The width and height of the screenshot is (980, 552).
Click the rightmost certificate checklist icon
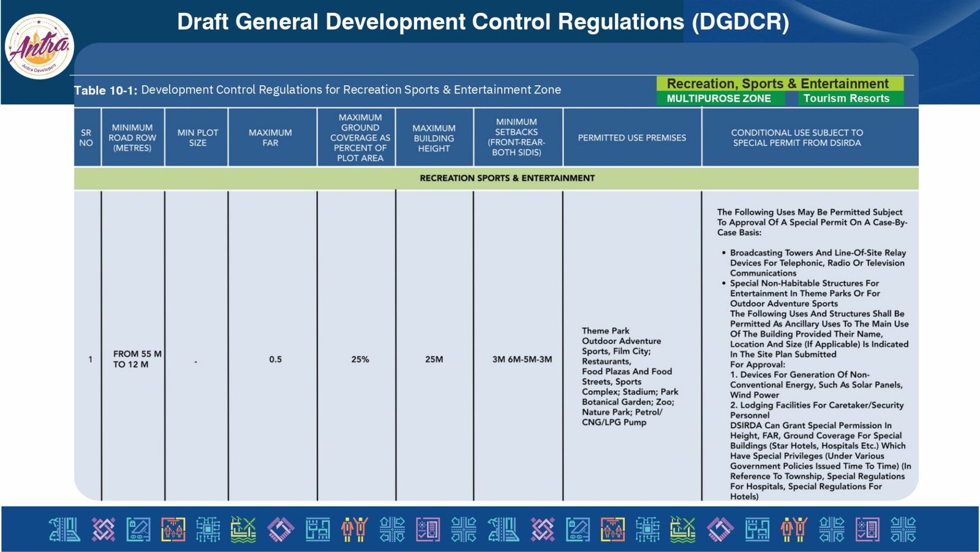(x=867, y=529)
